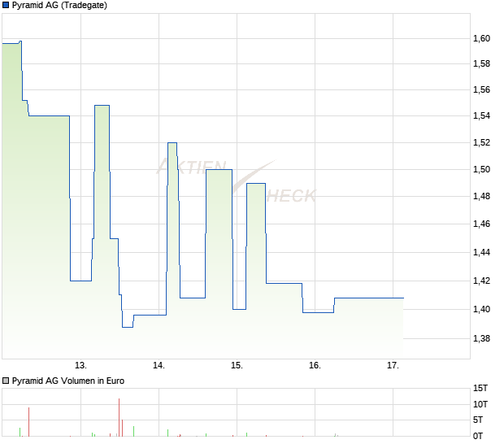The height and width of the screenshot is (444, 504).
Task: Click the 1,54 price axis label
Action: pyautogui.click(x=481, y=115)
